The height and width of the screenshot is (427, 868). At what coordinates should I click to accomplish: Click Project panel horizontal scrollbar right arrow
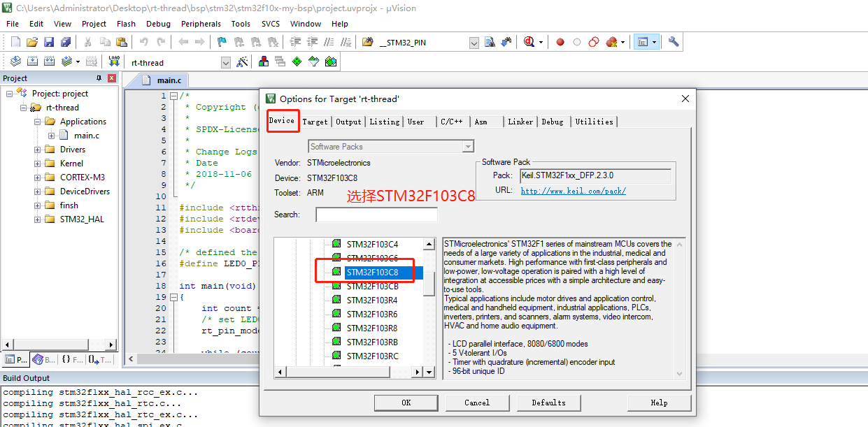(111, 344)
